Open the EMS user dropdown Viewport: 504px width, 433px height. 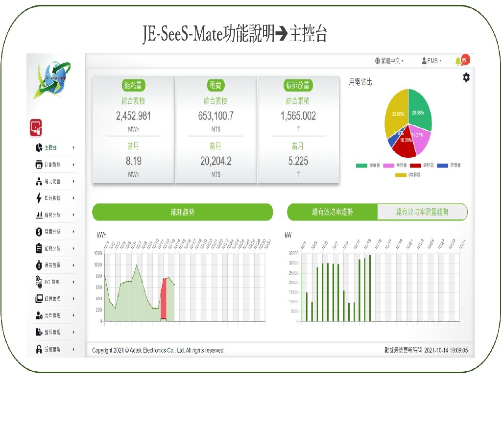[431, 61]
